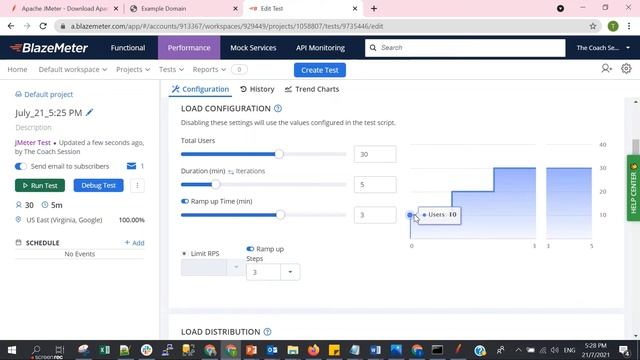Switch to Performance tab
The image size is (640, 360).
click(x=189, y=48)
